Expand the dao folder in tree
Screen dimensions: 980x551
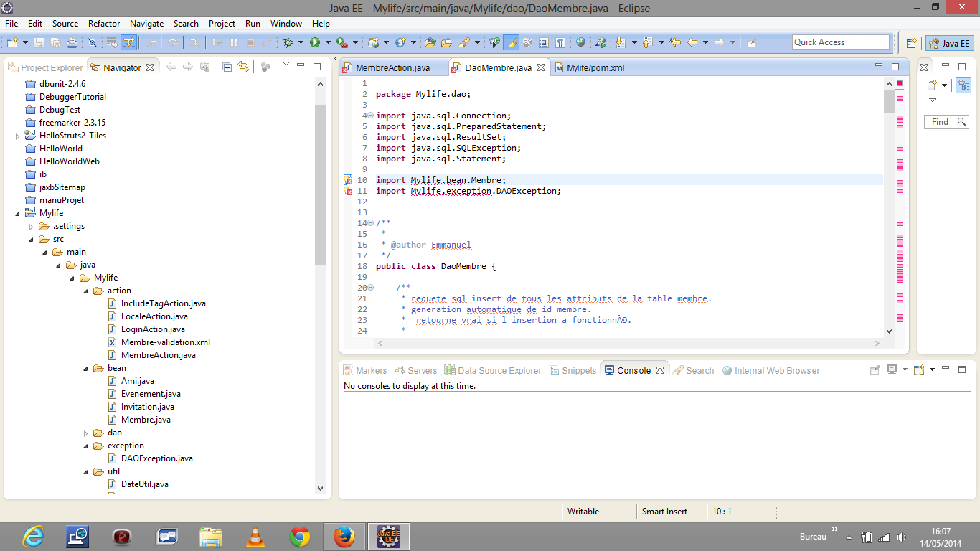[86, 433]
